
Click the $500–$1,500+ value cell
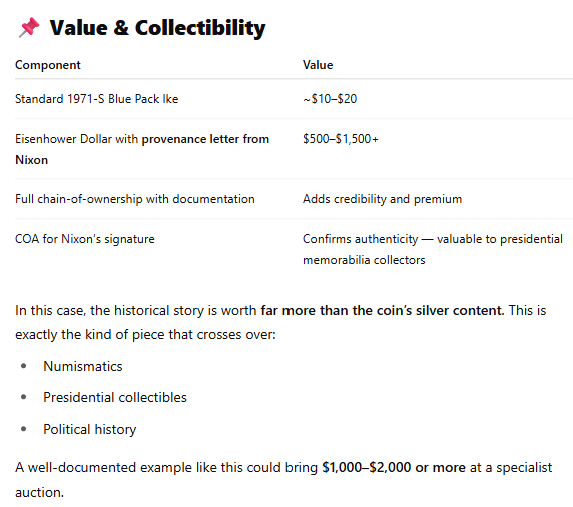341,139
